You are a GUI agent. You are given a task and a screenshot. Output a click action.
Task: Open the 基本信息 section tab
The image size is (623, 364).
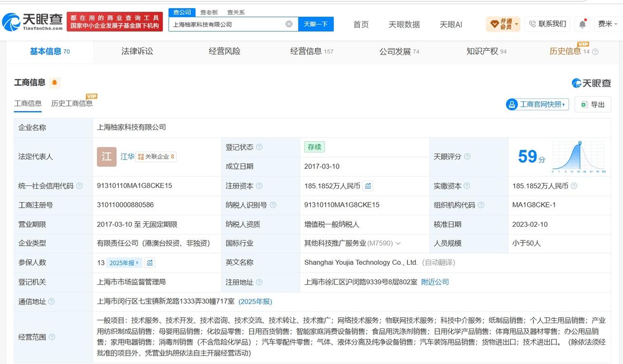click(50, 51)
